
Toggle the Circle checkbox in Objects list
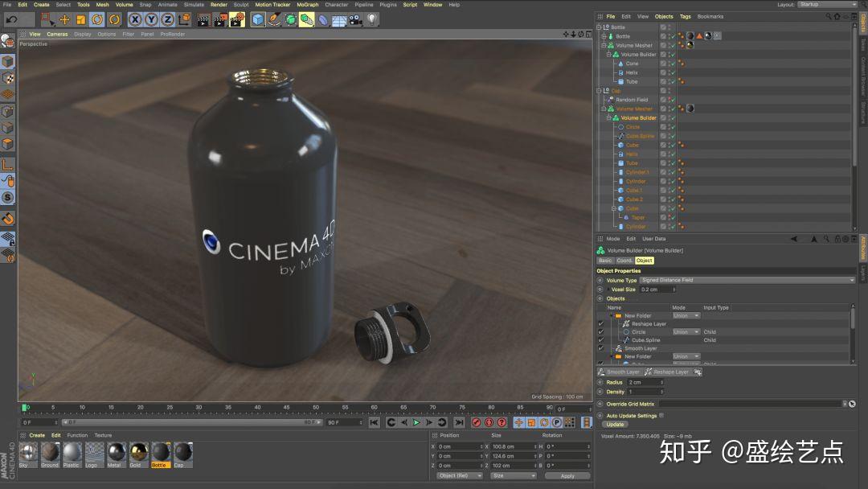[x=600, y=331]
